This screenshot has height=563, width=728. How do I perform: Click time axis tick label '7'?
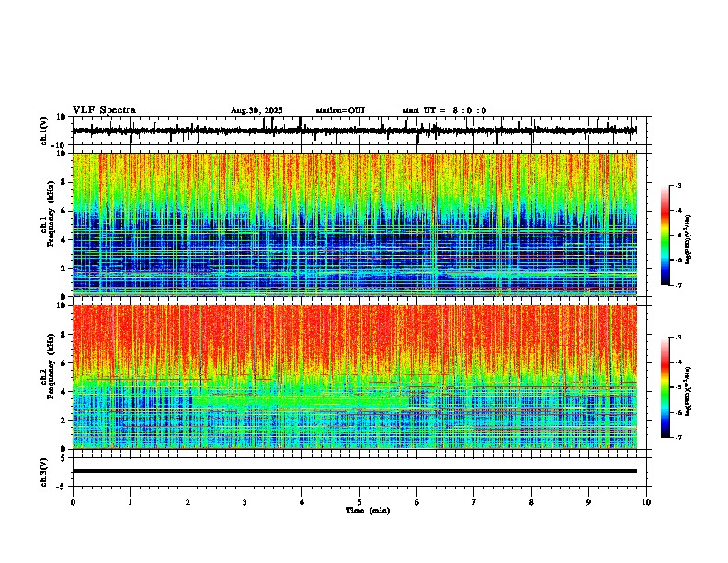[474, 502]
